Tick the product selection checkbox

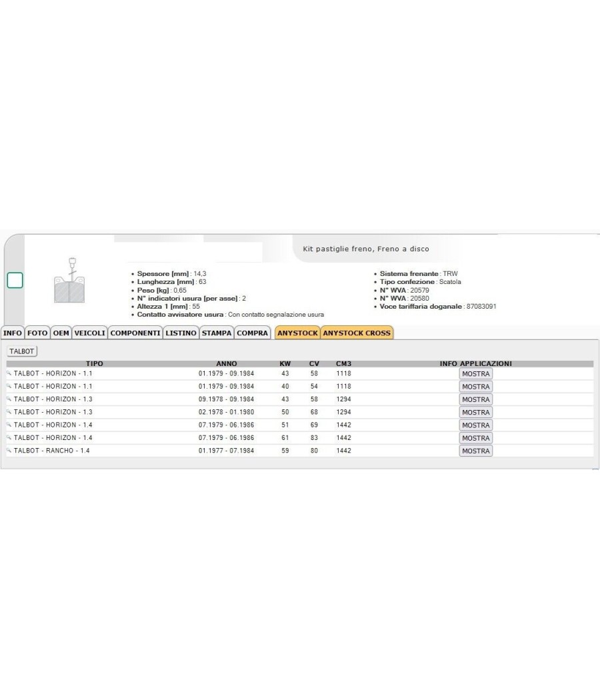(x=15, y=281)
